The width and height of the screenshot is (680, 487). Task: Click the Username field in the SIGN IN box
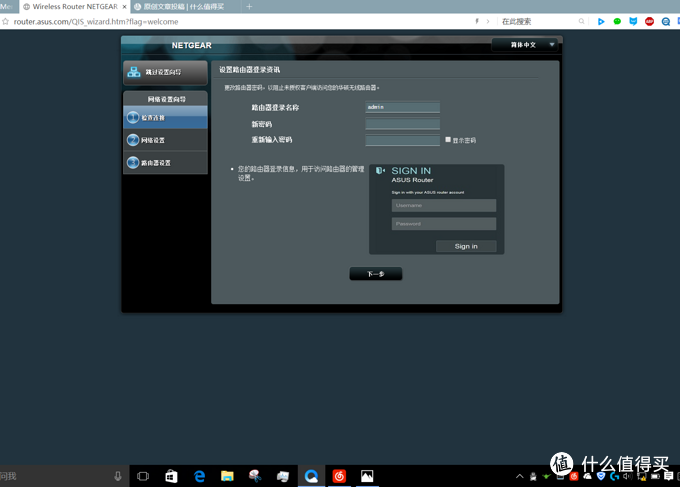[444, 206]
